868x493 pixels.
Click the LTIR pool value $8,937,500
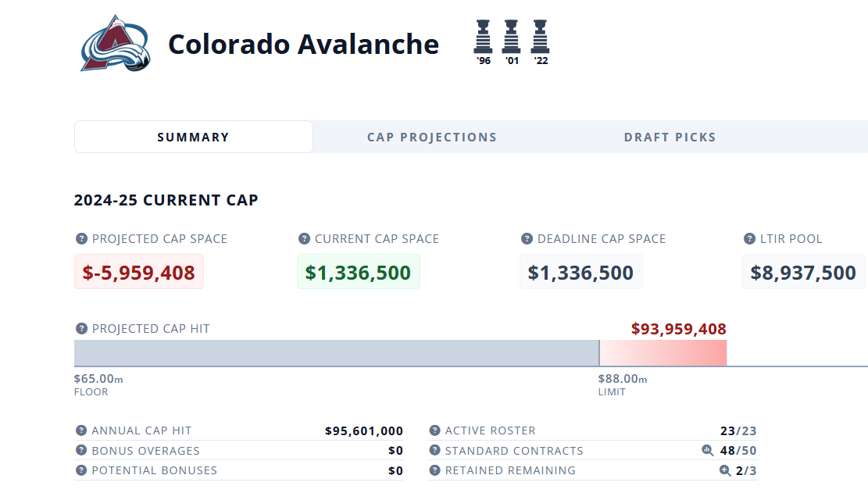click(803, 272)
